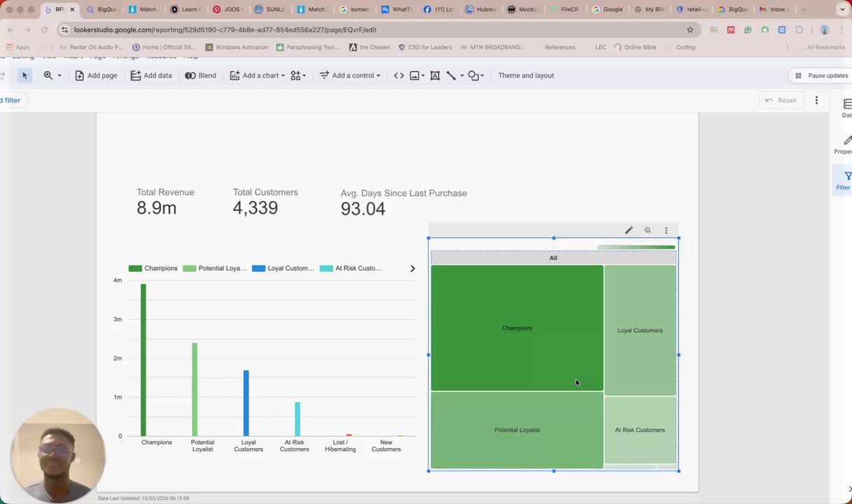This screenshot has height=504, width=852.
Task: Open Theme and layout panel
Action: 526,76
